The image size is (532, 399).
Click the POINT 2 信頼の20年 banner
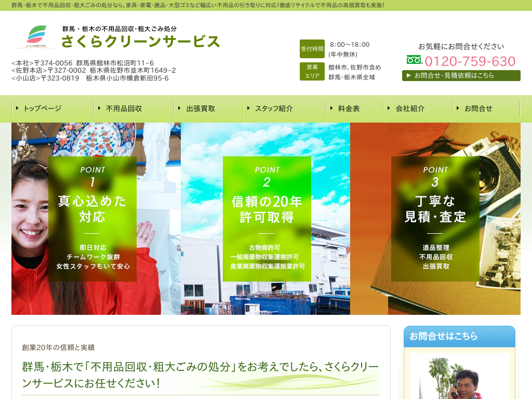[267, 219]
